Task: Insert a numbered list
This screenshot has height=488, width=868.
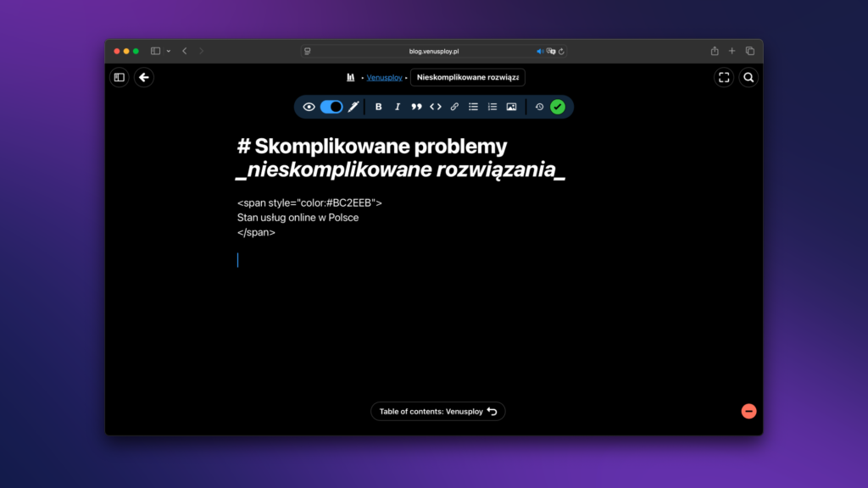Action: pos(492,107)
